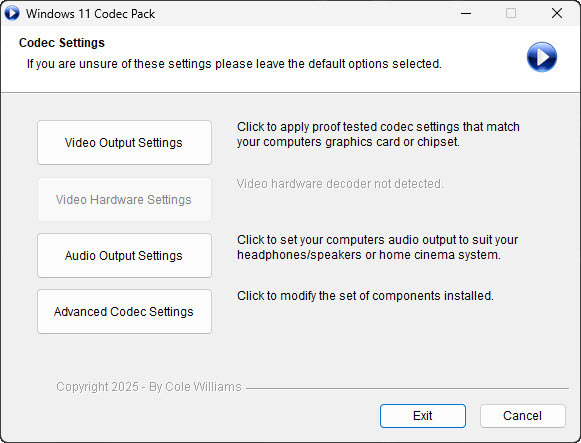Select the greyed Video Hardware Settings button
581x443 pixels.
pos(124,200)
